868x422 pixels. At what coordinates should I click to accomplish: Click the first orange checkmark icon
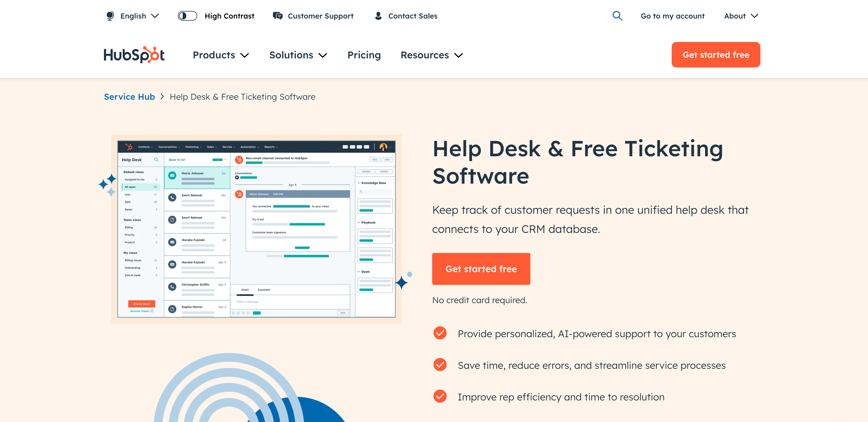tap(440, 333)
